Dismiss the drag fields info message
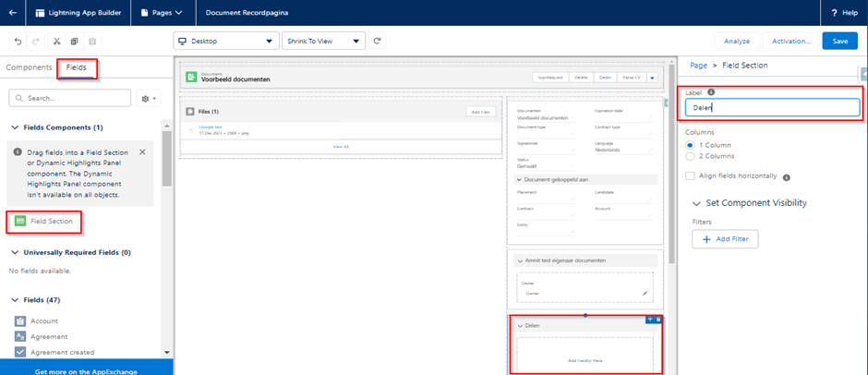The image size is (868, 375). [142, 151]
